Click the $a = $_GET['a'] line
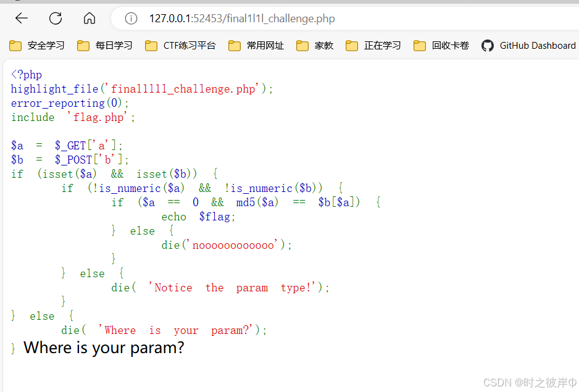 (67, 146)
